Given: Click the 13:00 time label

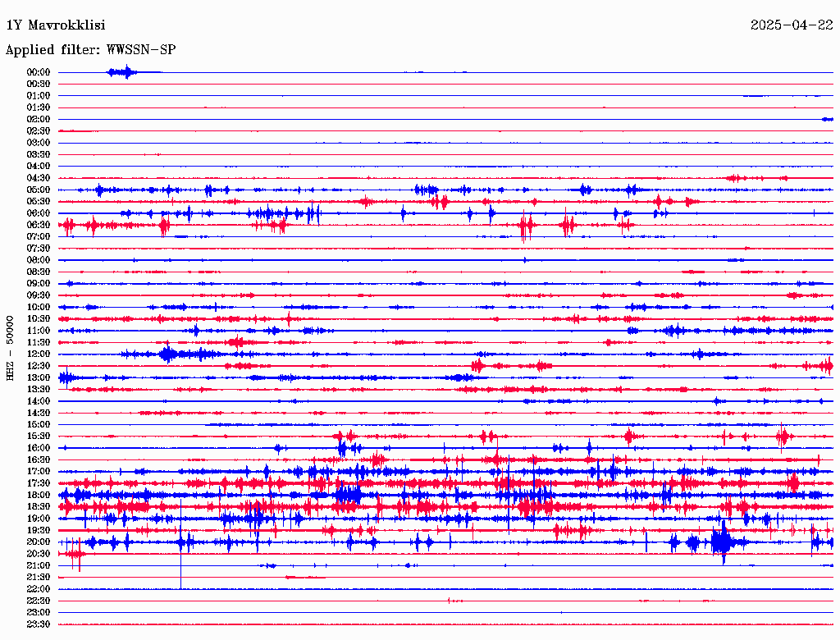Looking at the screenshot, I should 39,378.
